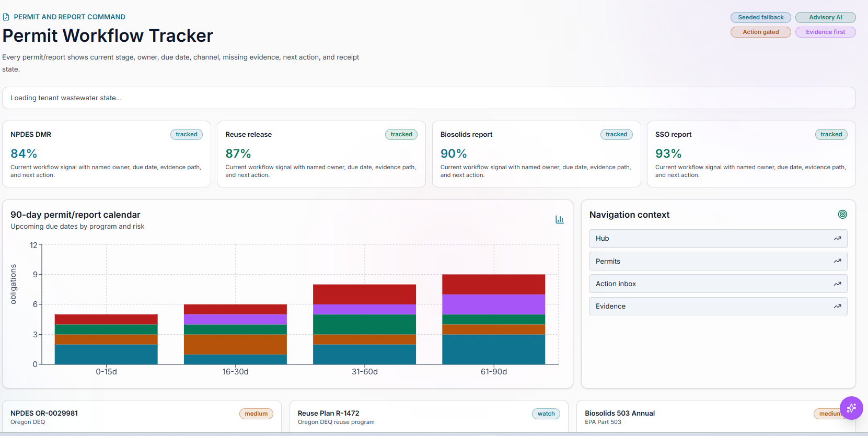The width and height of the screenshot is (868, 436).
Task: Click the Permit Workflow Tracker title
Action: [108, 36]
